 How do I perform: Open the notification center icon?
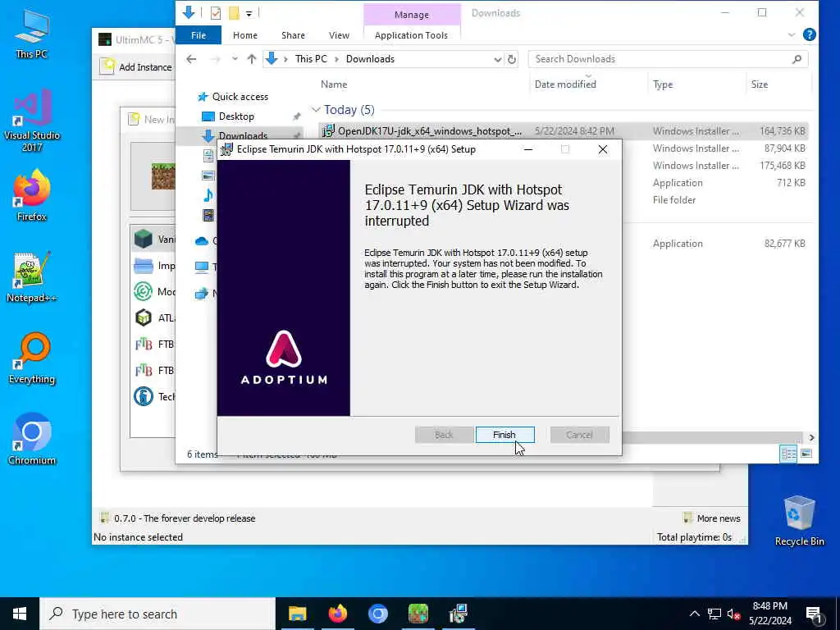(814, 615)
